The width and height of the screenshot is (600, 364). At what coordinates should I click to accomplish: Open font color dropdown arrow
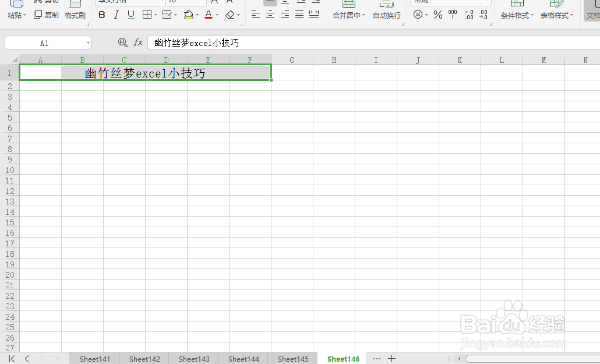217,15
